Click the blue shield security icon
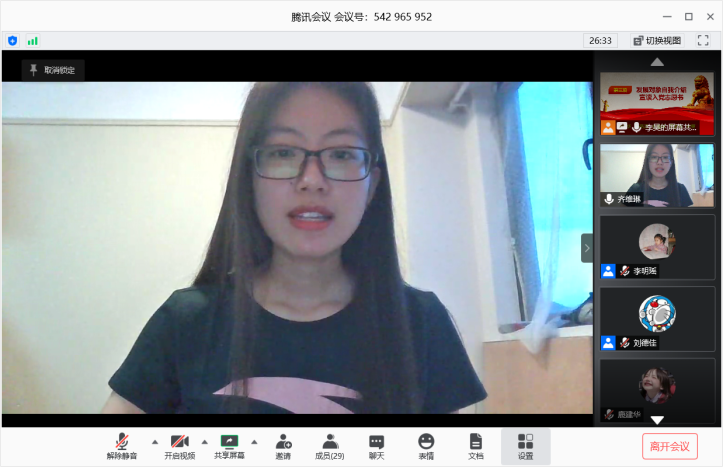The width and height of the screenshot is (724, 468). point(13,41)
